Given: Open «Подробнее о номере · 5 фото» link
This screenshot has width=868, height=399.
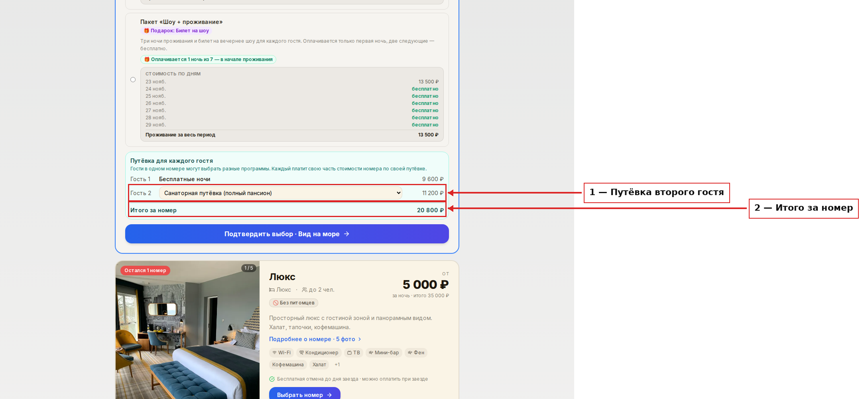Looking at the screenshot, I should pyautogui.click(x=315, y=339).
